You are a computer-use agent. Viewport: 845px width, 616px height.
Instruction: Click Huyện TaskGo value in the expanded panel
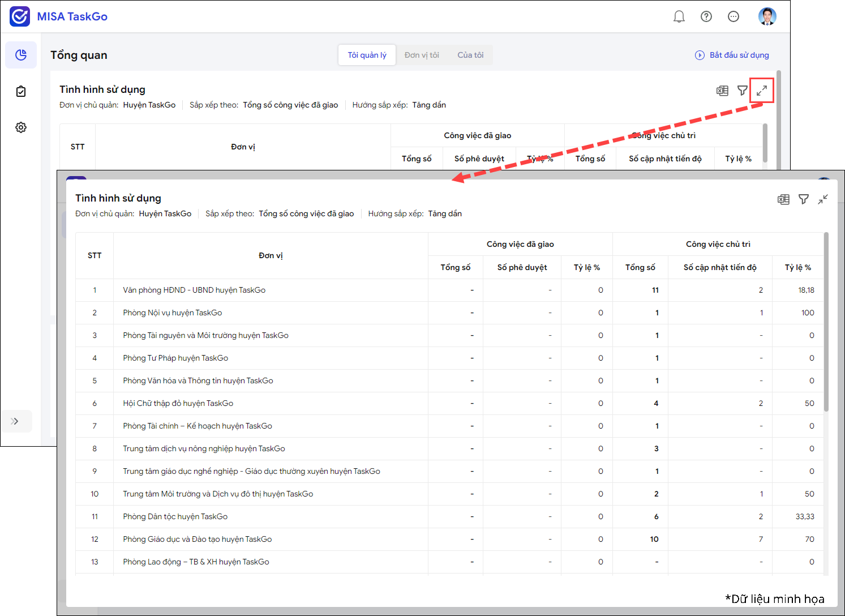[165, 213]
